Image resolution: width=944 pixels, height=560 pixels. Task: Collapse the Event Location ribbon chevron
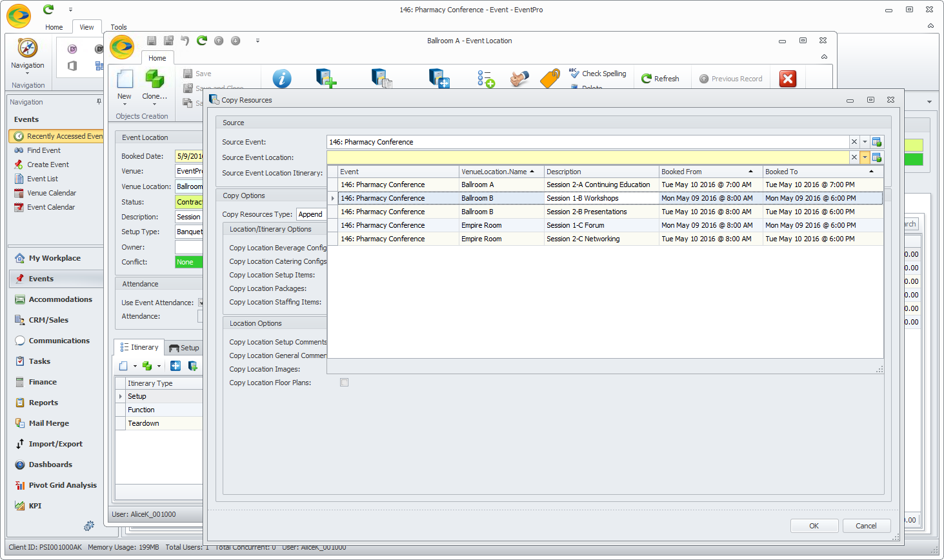click(x=824, y=57)
